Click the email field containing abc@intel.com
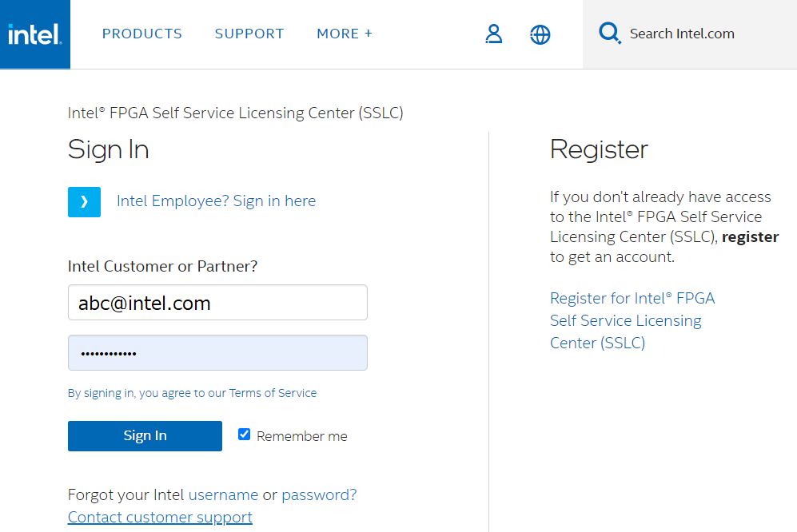 pyautogui.click(x=217, y=303)
